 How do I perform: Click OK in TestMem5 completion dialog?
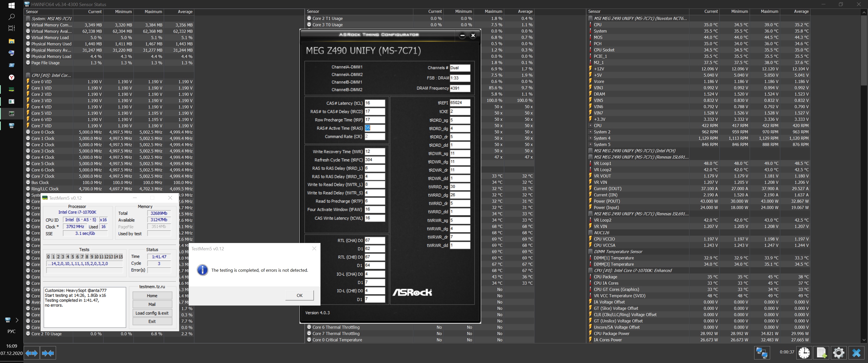pos(299,295)
